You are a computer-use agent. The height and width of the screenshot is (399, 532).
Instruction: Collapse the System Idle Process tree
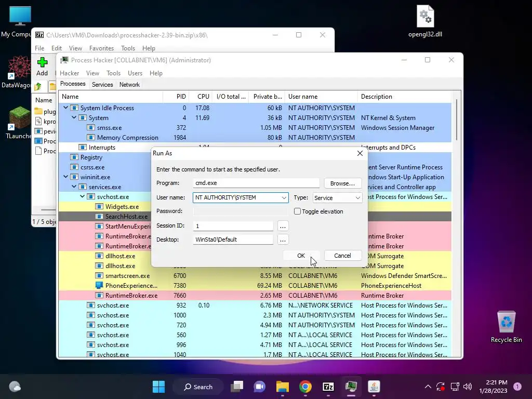click(x=66, y=108)
